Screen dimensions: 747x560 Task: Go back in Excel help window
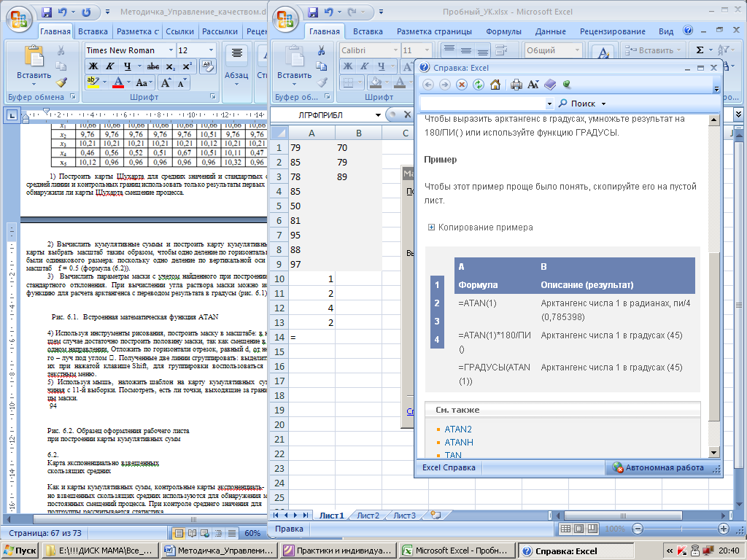pyautogui.click(x=427, y=85)
